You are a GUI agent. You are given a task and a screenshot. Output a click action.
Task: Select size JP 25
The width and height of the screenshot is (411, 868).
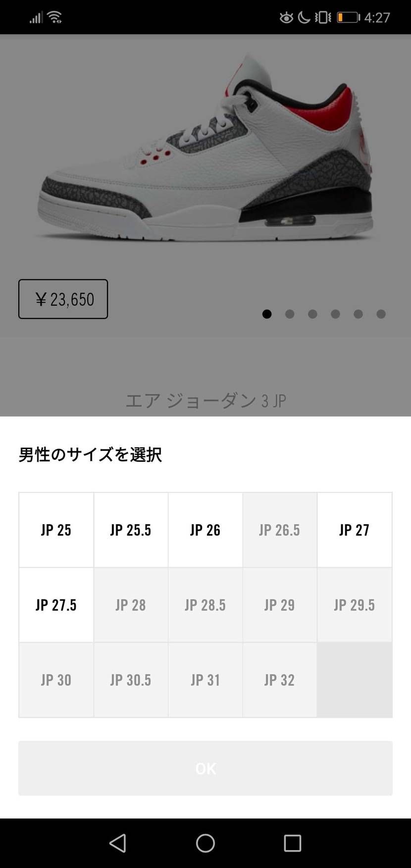[56, 530]
